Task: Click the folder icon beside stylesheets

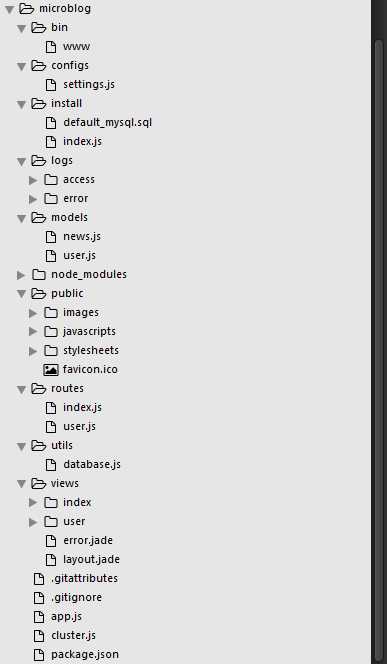Action: coord(51,351)
